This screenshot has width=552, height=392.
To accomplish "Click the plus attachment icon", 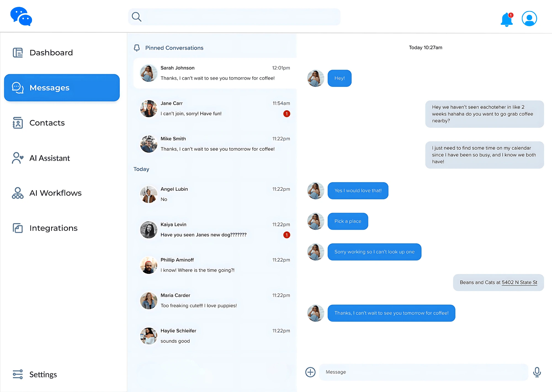I will pyautogui.click(x=310, y=372).
